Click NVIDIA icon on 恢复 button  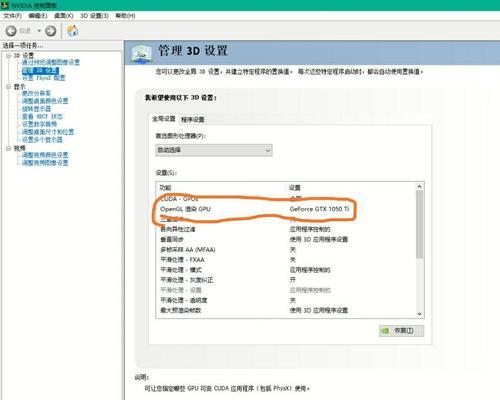(385, 331)
